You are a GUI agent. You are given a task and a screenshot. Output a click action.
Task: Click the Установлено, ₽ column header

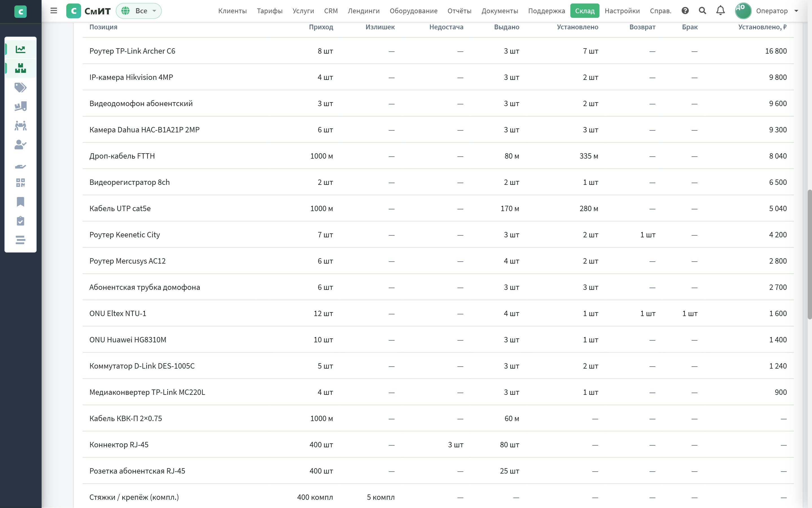762,27
